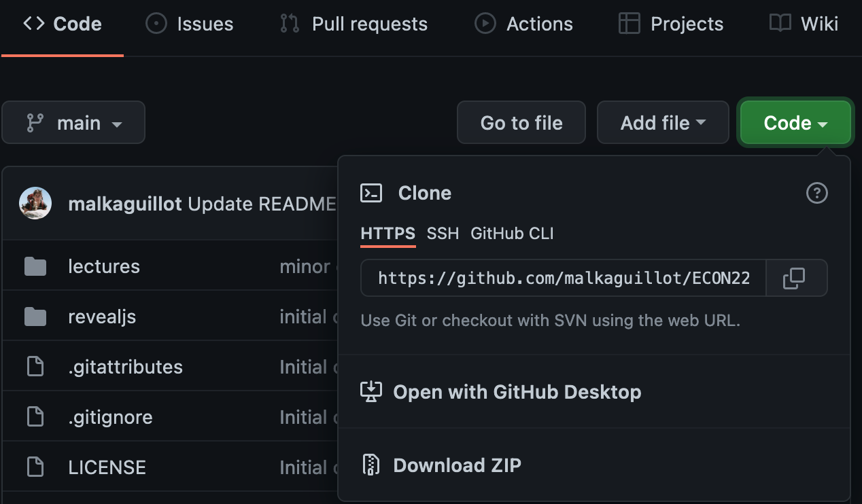The height and width of the screenshot is (504, 862).
Task: Select the GitHub CLI clone tab
Action: [512, 234]
